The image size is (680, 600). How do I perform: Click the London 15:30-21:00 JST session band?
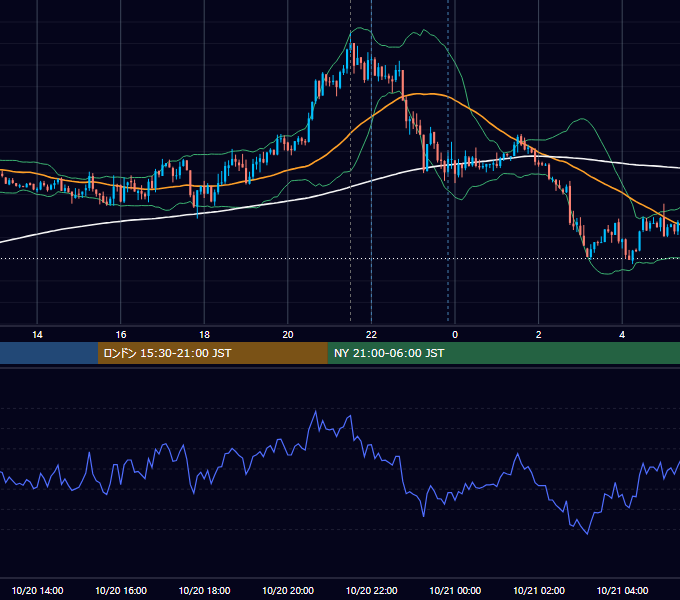point(212,353)
